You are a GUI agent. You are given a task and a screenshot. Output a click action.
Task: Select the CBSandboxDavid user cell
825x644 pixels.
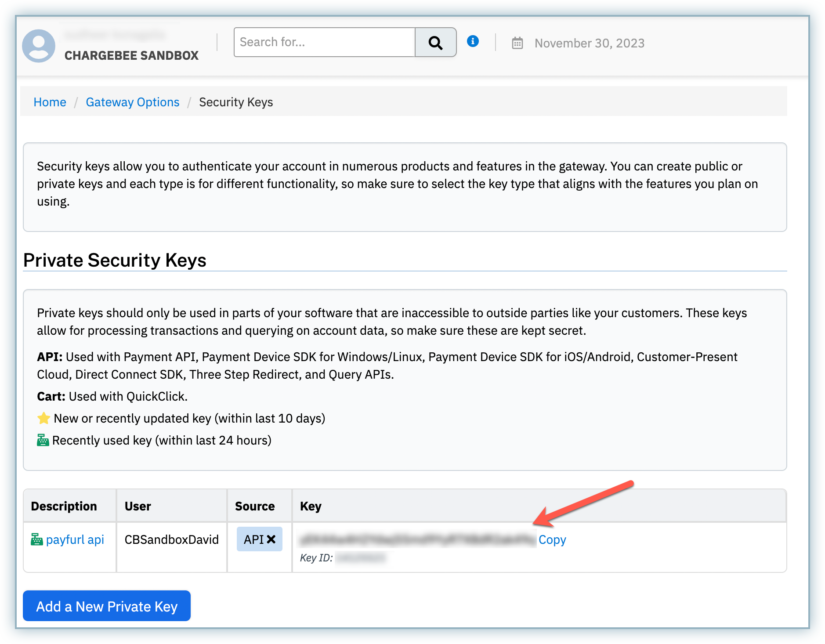(x=171, y=539)
